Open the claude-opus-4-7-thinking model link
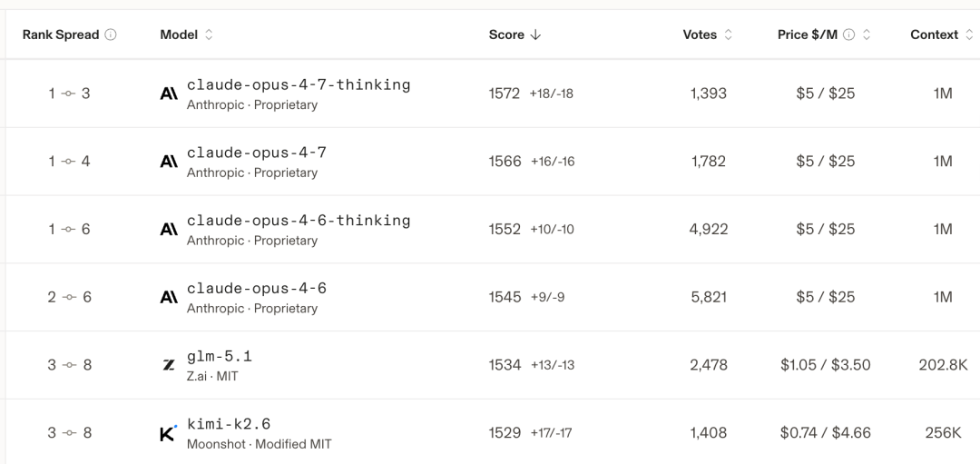 click(x=298, y=84)
